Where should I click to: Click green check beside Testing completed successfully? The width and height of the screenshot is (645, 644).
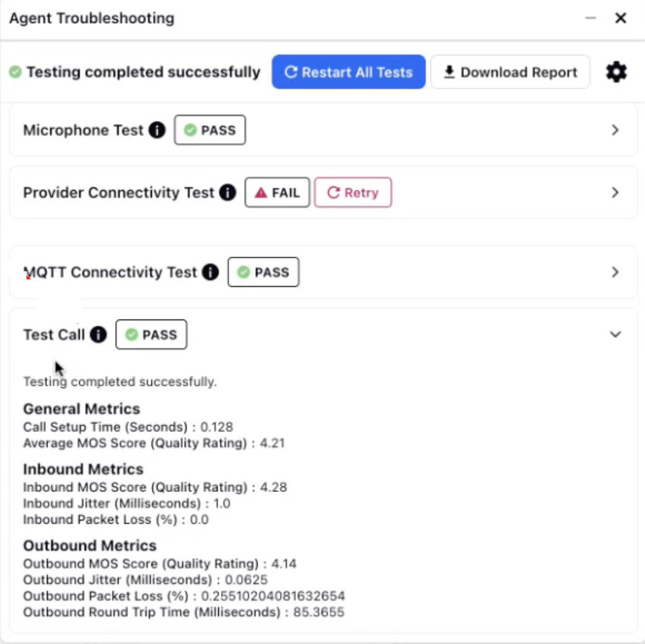pyautogui.click(x=15, y=72)
